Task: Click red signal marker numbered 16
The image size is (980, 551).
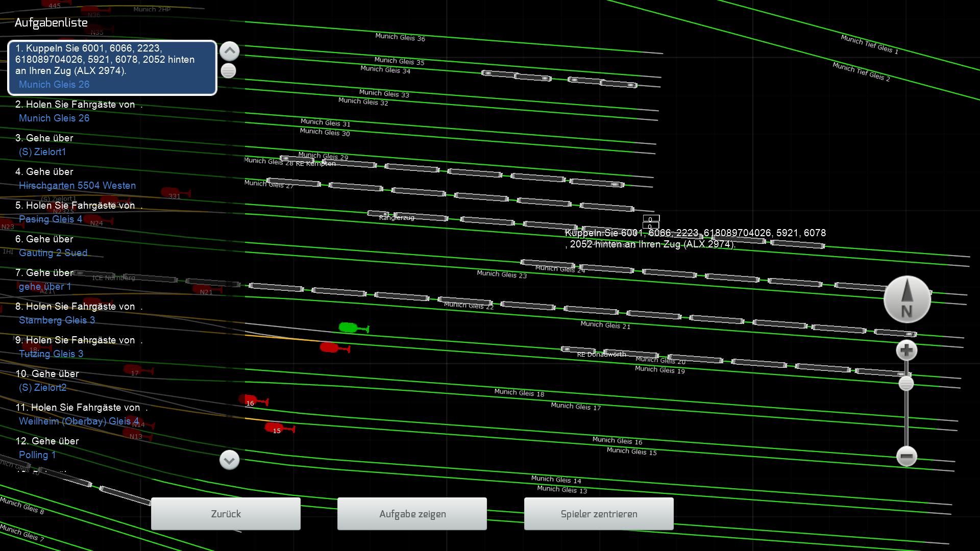Action: [249, 400]
